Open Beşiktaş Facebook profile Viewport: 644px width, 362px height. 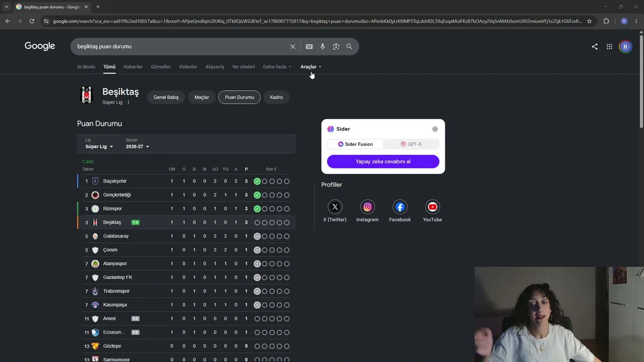pyautogui.click(x=400, y=207)
